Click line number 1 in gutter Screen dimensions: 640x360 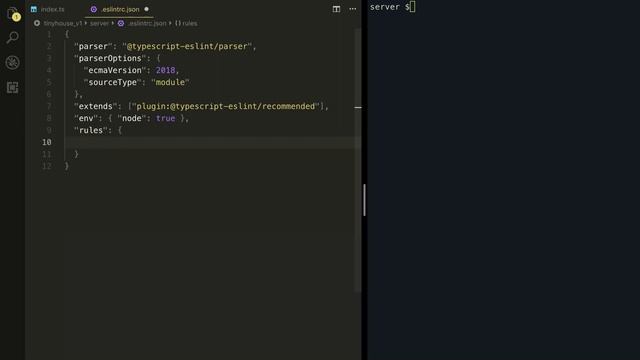coord(49,34)
